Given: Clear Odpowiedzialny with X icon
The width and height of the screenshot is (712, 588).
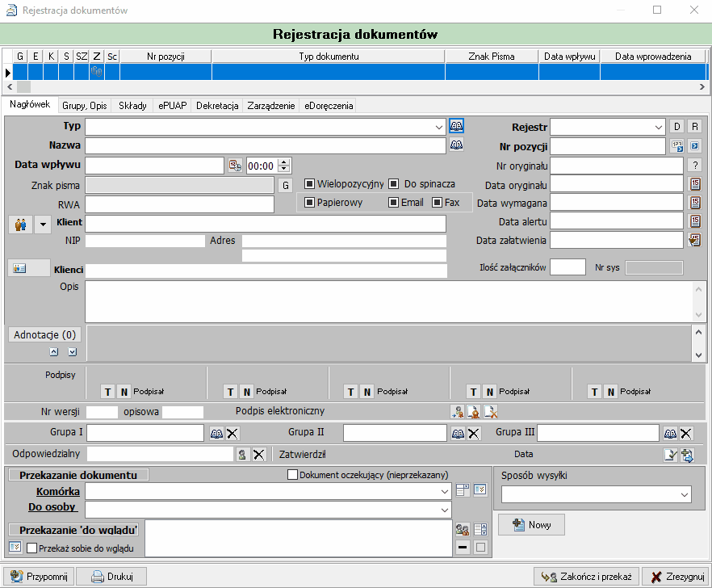Looking at the screenshot, I should 259,455.
